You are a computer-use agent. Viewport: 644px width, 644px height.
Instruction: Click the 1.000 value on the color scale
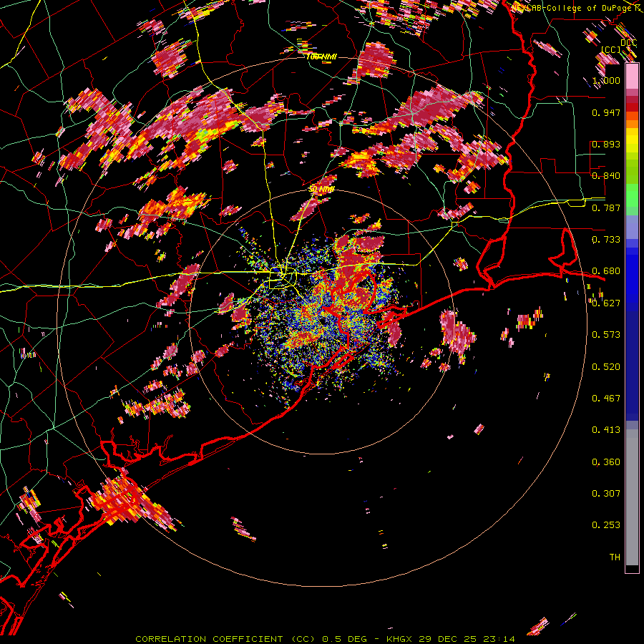[x=606, y=80]
